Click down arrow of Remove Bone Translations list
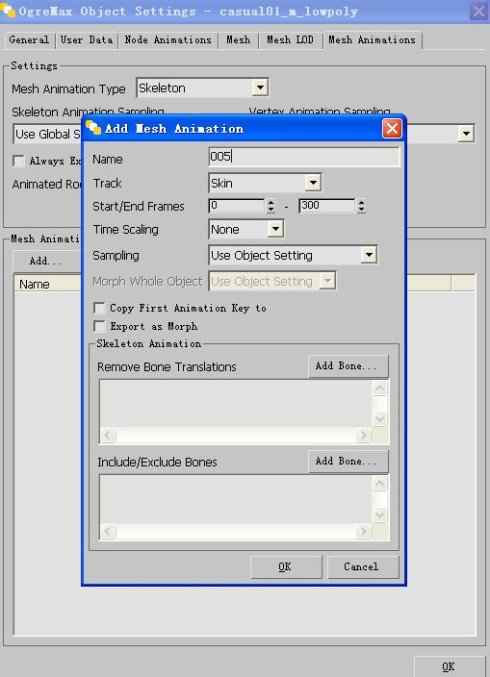 tap(379, 418)
